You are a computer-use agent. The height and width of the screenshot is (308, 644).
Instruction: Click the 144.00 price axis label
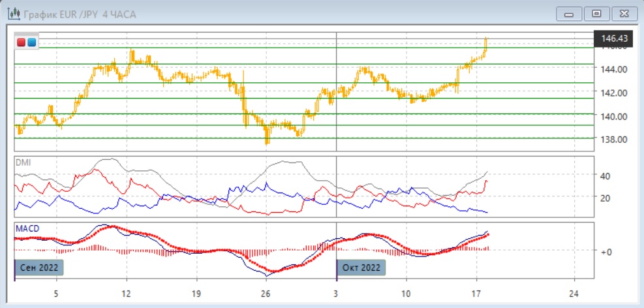click(x=617, y=69)
